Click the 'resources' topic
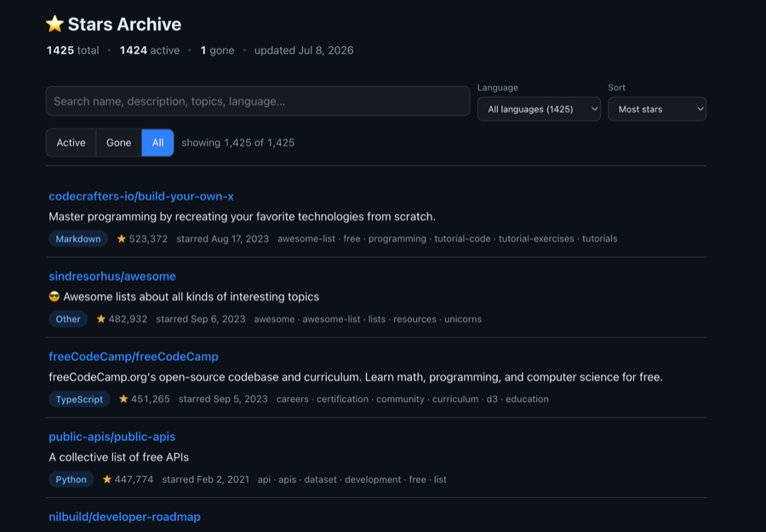 coord(414,318)
